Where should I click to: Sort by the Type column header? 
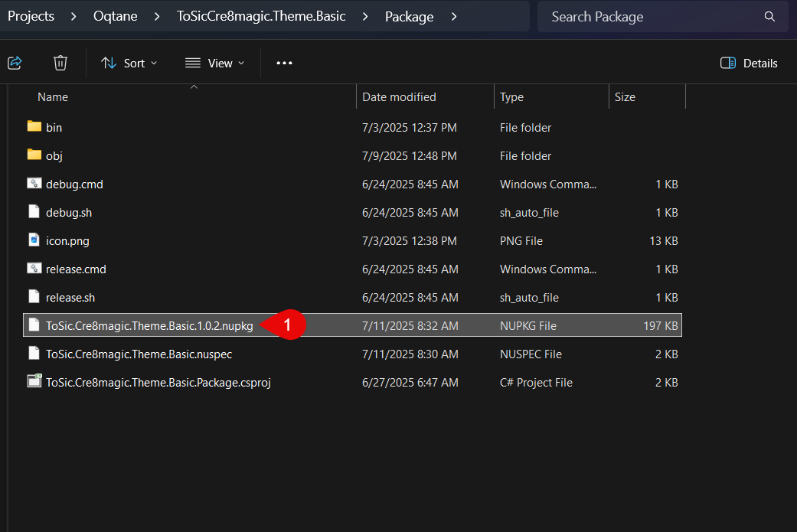coord(511,97)
